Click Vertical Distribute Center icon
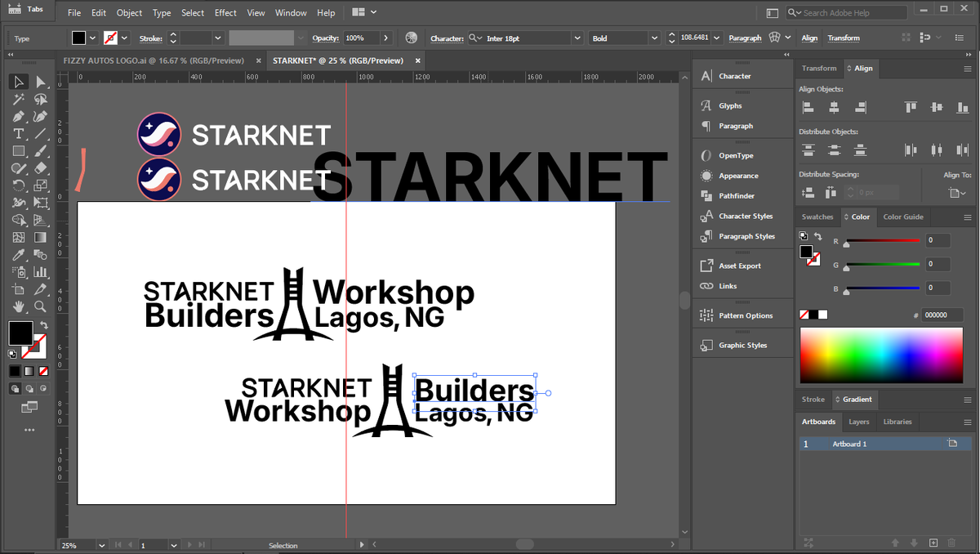The width and height of the screenshot is (980, 554). point(834,150)
